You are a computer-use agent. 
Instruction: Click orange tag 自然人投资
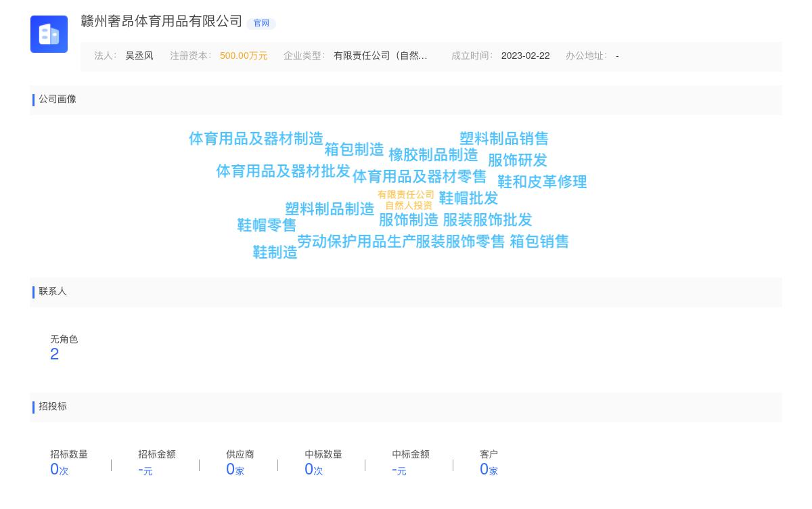pyautogui.click(x=409, y=206)
